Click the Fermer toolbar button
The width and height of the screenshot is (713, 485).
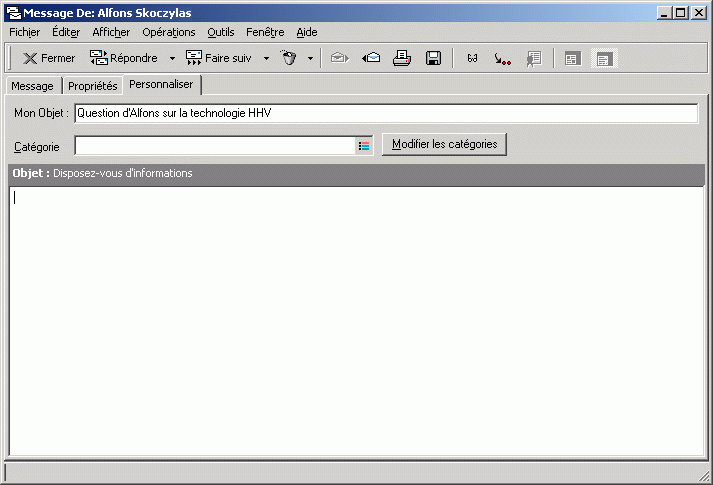coord(49,58)
